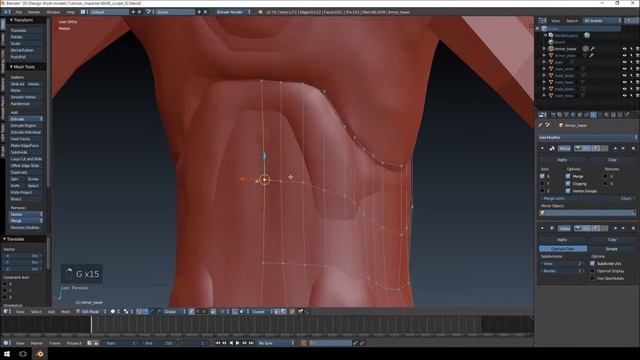Image resolution: width=640 pixels, height=360 pixels.
Task: Open the No Sync dropdown in timeline
Action: pos(276,343)
